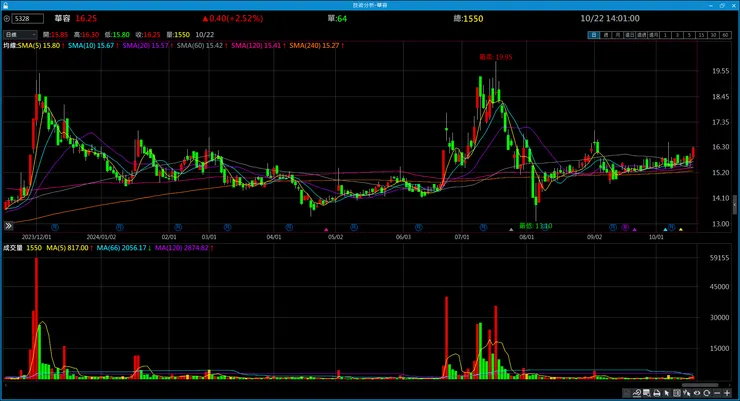This screenshot has height=401, width=740.
Task: Click the change value 0.40(+2.52%)
Action: (233, 18)
